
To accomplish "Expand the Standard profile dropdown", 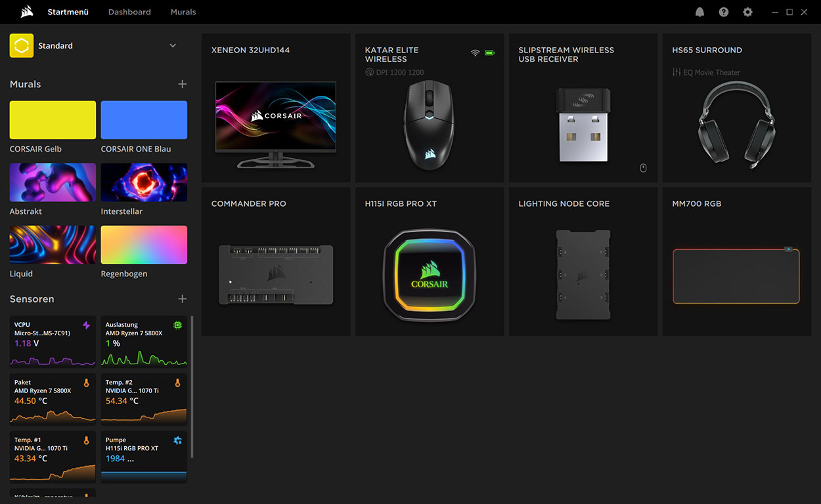I will 173,46.
